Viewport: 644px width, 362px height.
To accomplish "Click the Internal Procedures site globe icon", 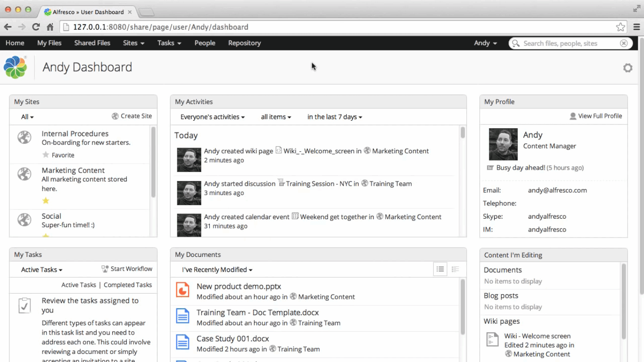I will (x=24, y=137).
